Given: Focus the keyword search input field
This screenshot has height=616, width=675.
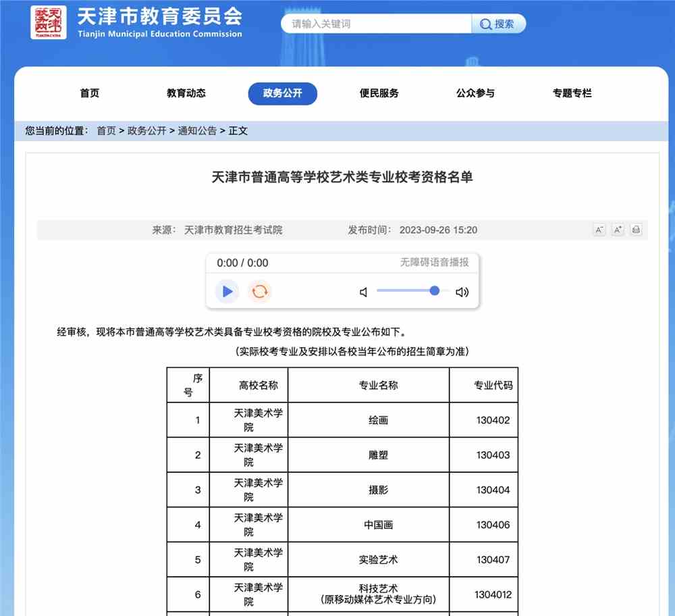Looking at the screenshot, I should pyautogui.click(x=376, y=24).
